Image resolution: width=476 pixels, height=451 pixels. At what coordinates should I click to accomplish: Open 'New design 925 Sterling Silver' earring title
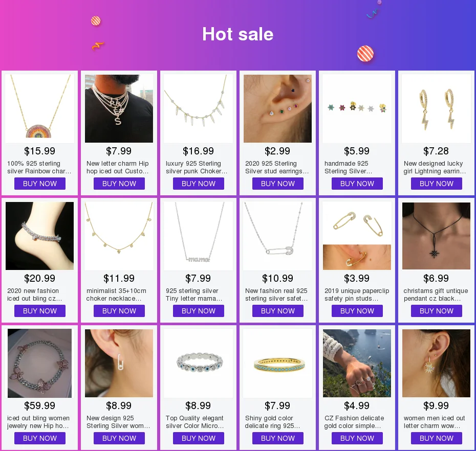pos(118,422)
